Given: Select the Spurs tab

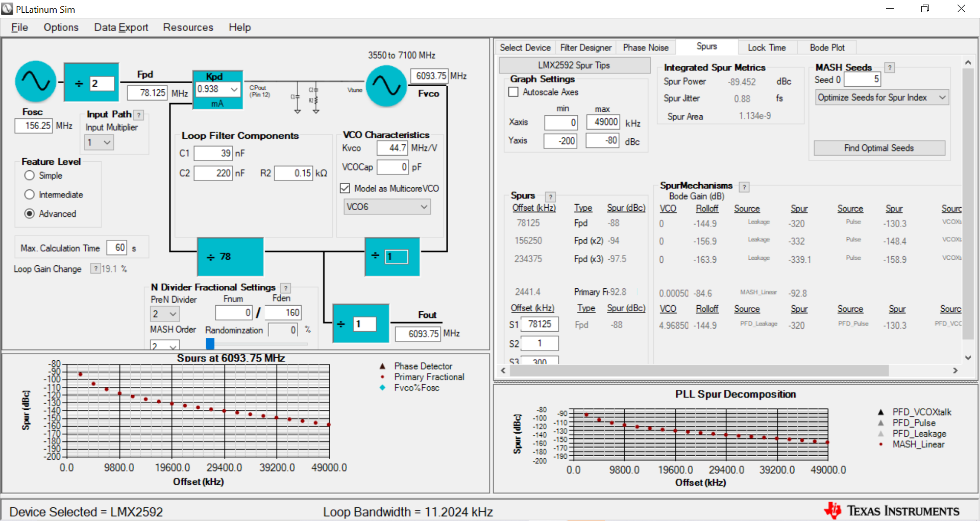Looking at the screenshot, I should 707,46.
